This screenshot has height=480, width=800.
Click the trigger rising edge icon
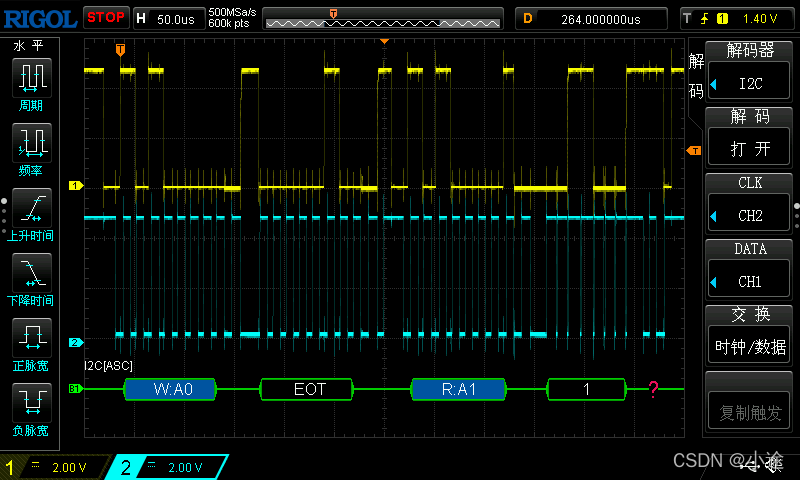click(705, 19)
